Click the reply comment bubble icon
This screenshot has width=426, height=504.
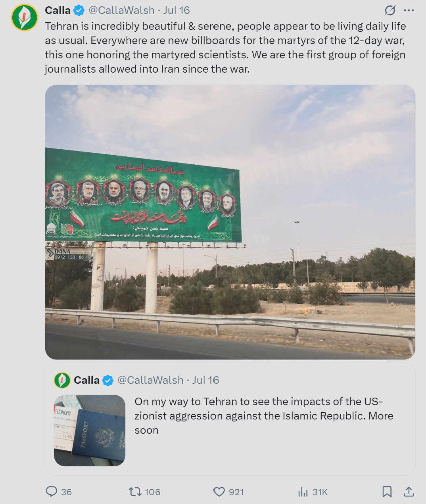click(52, 492)
